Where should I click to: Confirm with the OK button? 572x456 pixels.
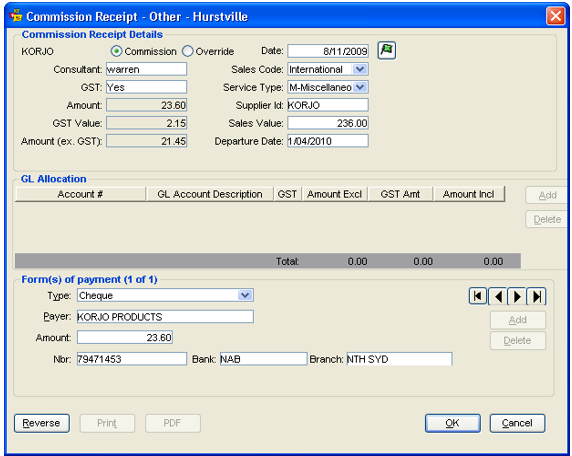coord(453,423)
